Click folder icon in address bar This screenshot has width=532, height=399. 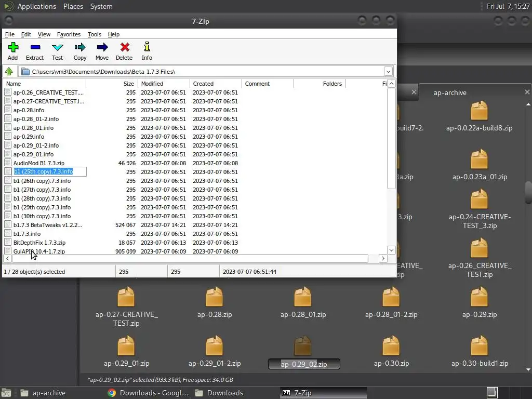pos(25,72)
